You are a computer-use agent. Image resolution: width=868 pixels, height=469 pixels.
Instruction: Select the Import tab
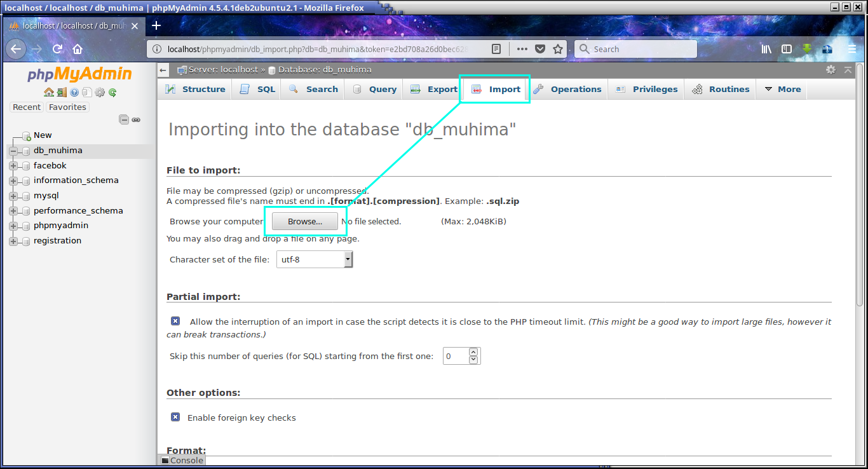pyautogui.click(x=496, y=89)
